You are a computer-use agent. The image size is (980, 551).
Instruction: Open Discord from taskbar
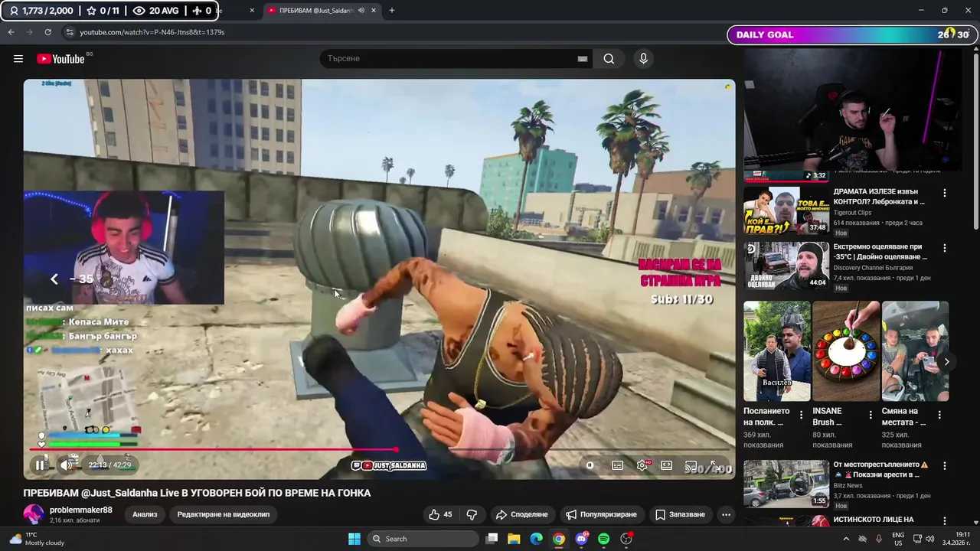tap(582, 539)
